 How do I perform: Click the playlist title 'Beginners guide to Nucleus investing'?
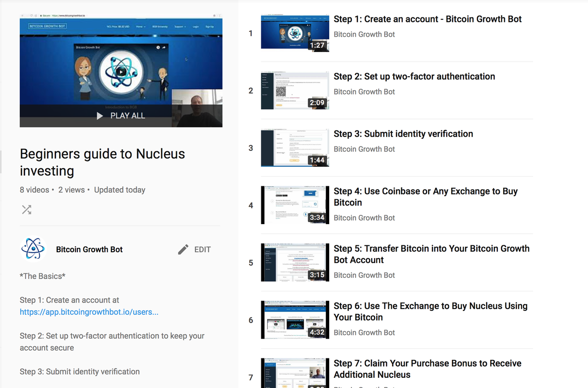tap(102, 162)
